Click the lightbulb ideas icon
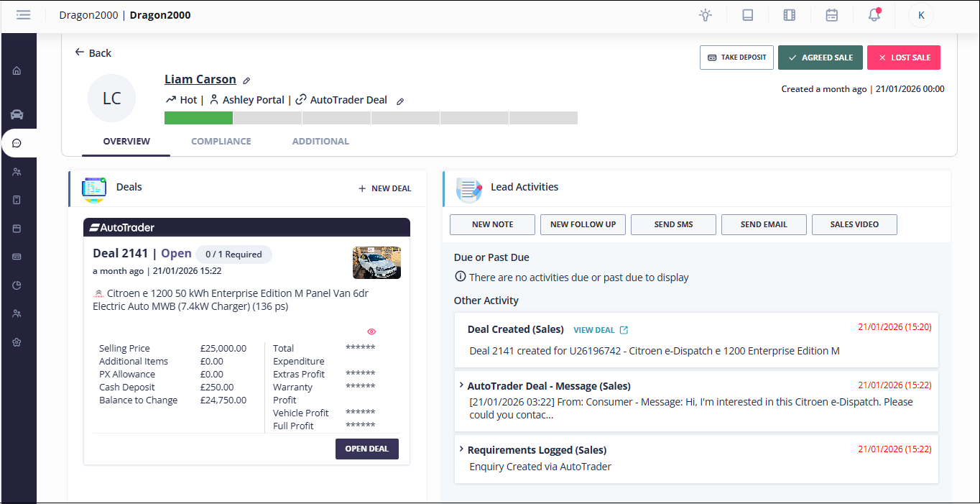The width and height of the screenshot is (980, 504). pyautogui.click(x=706, y=15)
